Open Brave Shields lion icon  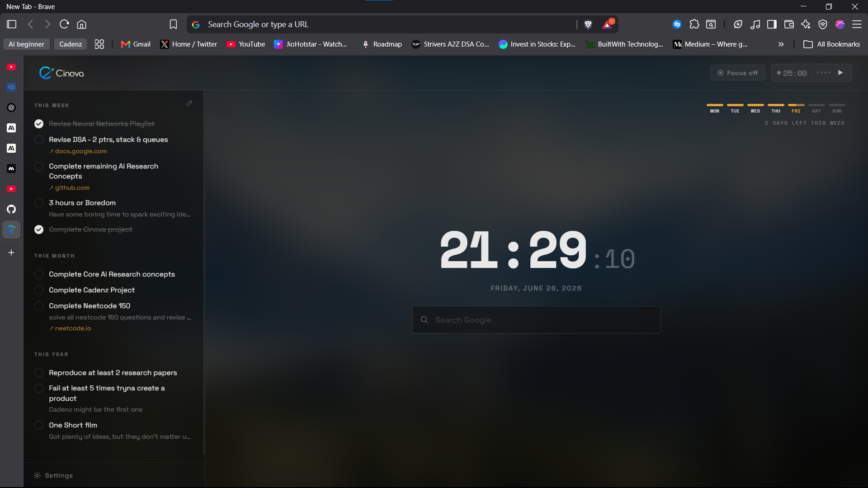pyautogui.click(x=588, y=24)
